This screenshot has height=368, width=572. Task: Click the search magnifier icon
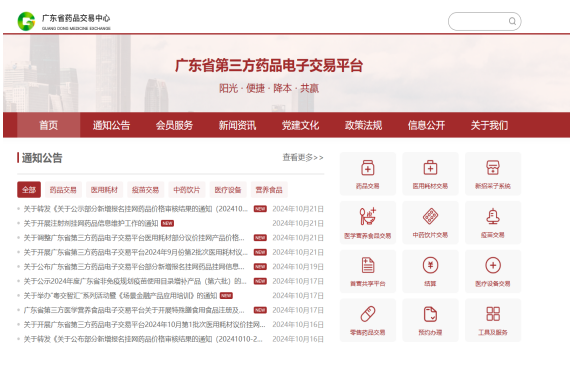(512, 21)
